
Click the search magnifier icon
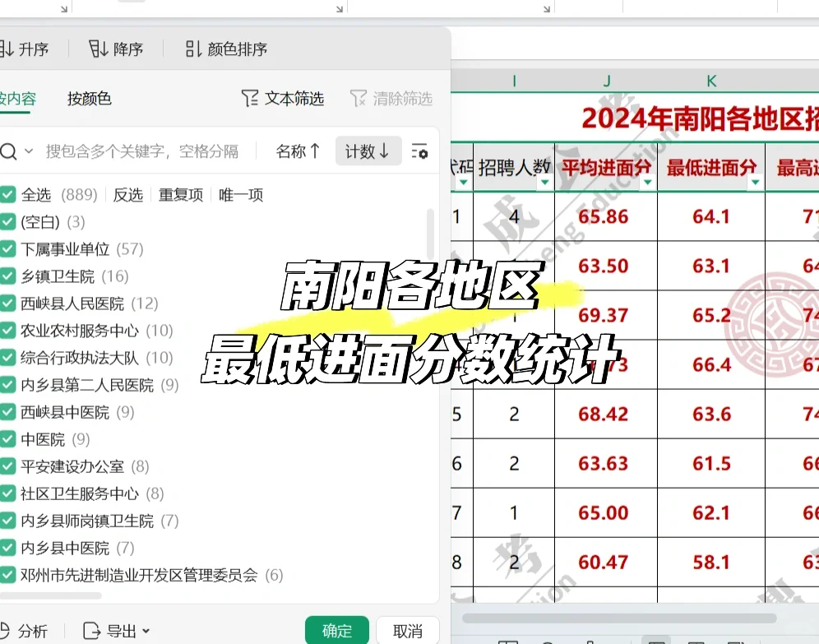(x=8, y=151)
